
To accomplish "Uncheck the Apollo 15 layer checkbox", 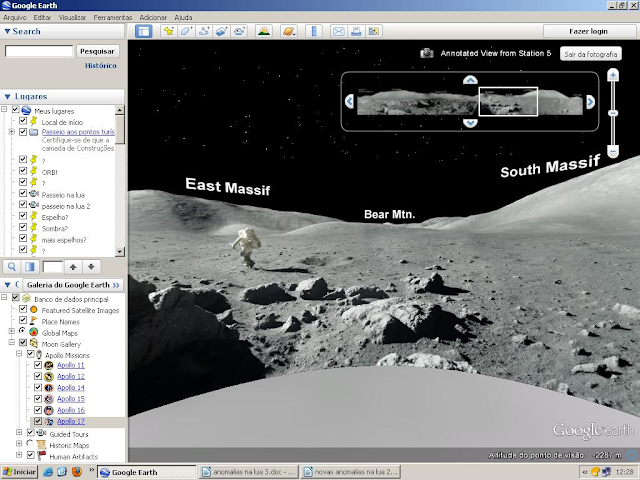I will coord(38,398).
